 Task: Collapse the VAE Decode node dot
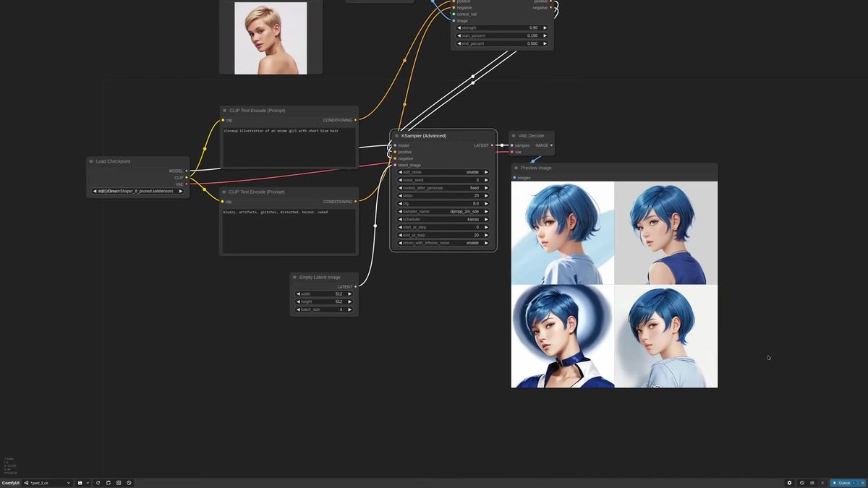[514, 136]
